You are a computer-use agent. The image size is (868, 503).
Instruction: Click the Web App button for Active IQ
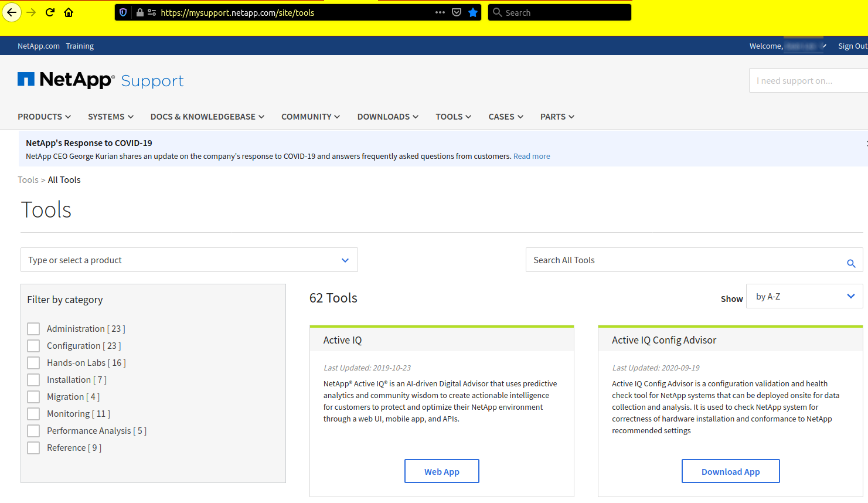point(441,471)
